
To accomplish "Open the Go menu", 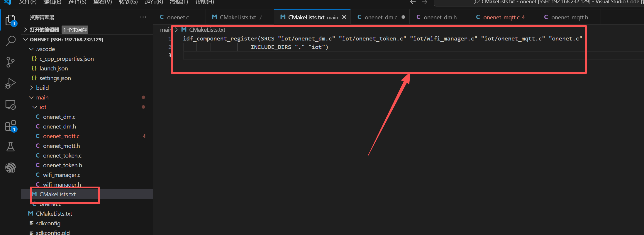I will (x=128, y=2).
